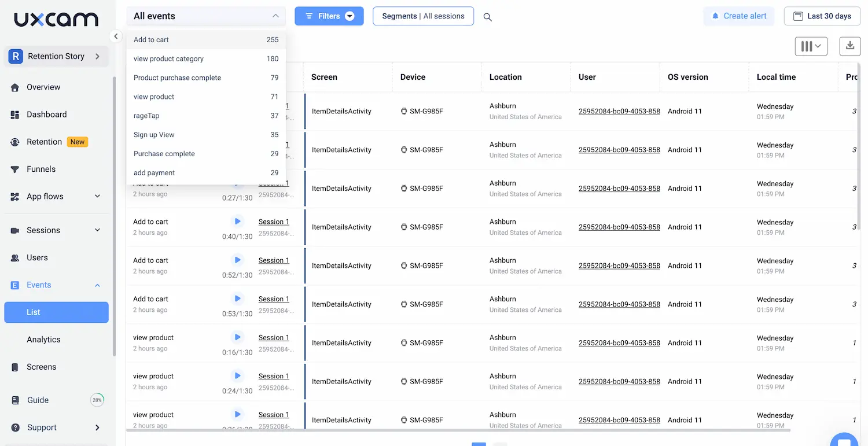
Task: Choose Product purchase complete option
Action: point(206,78)
